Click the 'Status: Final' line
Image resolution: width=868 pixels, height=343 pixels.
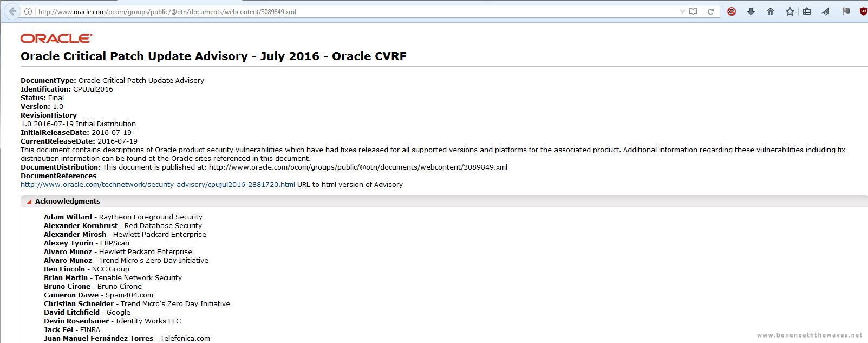(x=42, y=98)
